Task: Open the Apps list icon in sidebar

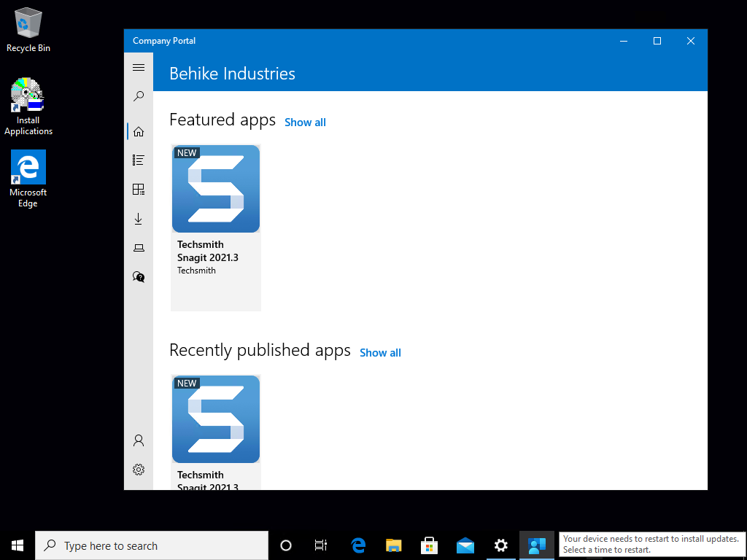Action: point(139,160)
